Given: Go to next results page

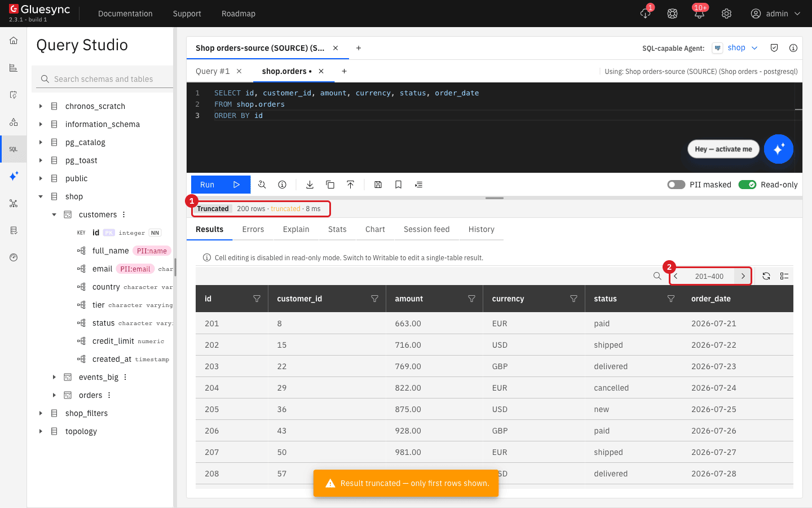Looking at the screenshot, I should click(743, 276).
